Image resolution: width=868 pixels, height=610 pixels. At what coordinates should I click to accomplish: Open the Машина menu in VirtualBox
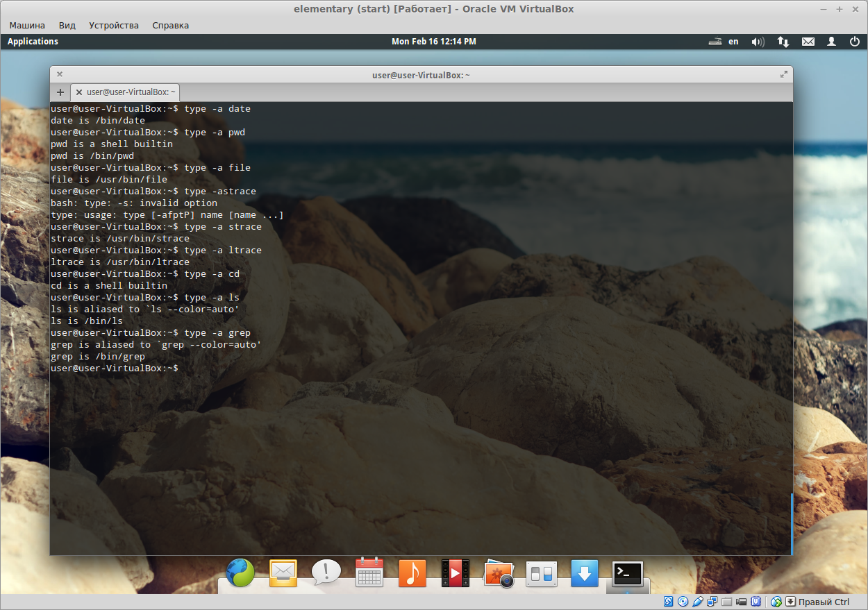point(27,25)
